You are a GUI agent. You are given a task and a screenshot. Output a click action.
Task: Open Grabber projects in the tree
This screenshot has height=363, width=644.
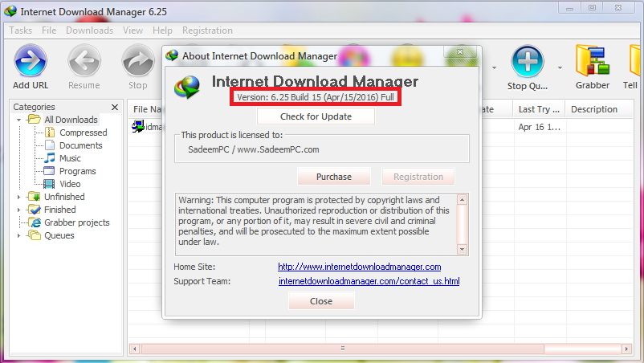77,222
